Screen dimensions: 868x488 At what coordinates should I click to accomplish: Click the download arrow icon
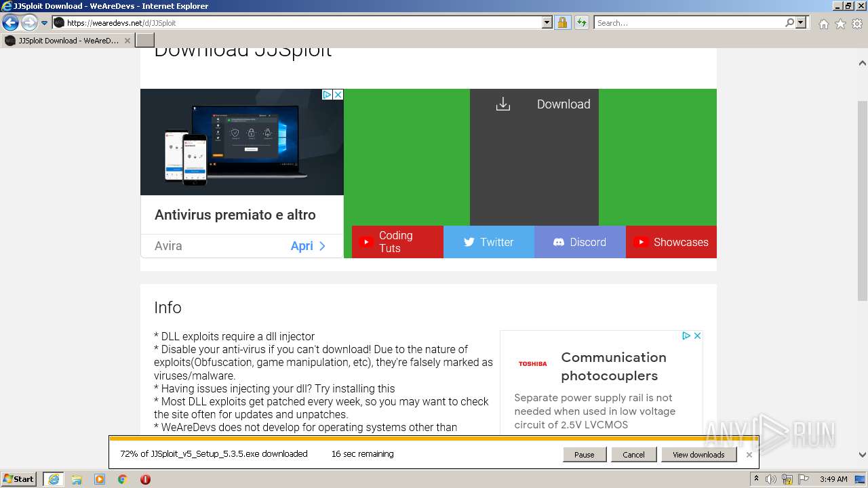pos(502,104)
